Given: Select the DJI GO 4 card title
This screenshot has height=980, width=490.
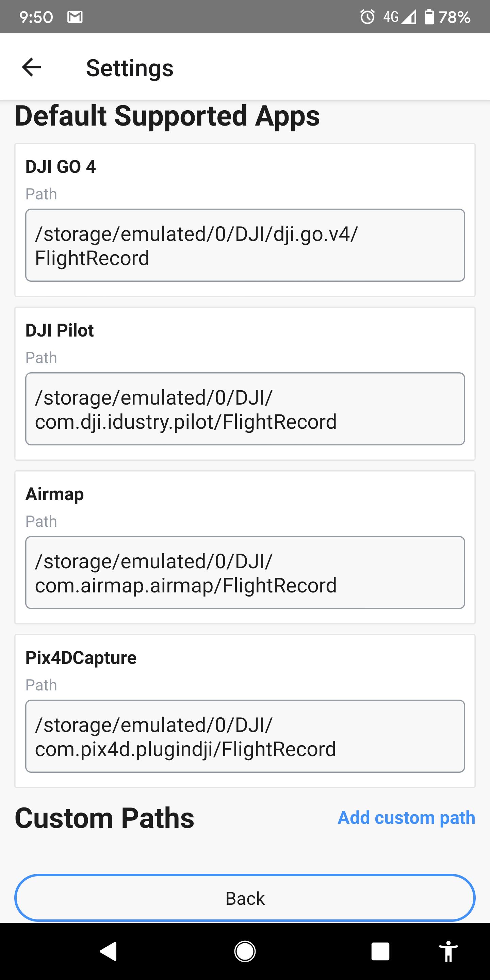Looking at the screenshot, I should 61,167.
